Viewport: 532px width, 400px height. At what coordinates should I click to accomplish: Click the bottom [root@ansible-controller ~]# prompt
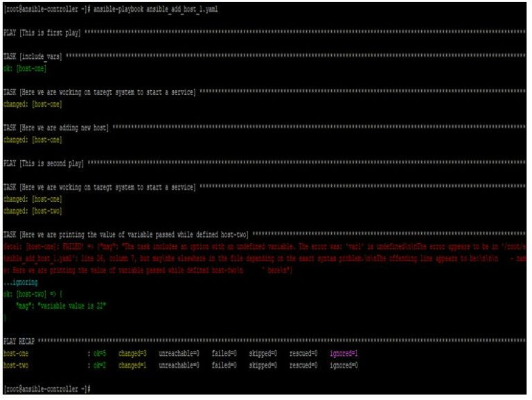(47, 389)
